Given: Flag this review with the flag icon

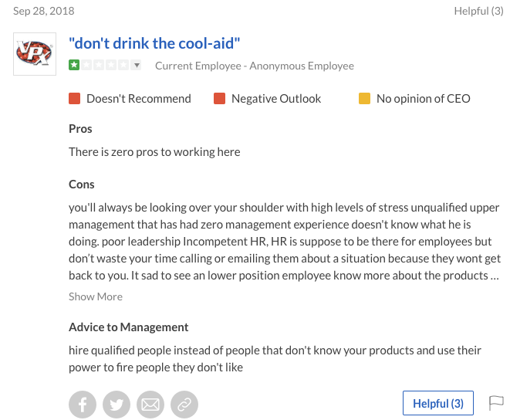Looking at the screenshot, I should tap(496, 403).
